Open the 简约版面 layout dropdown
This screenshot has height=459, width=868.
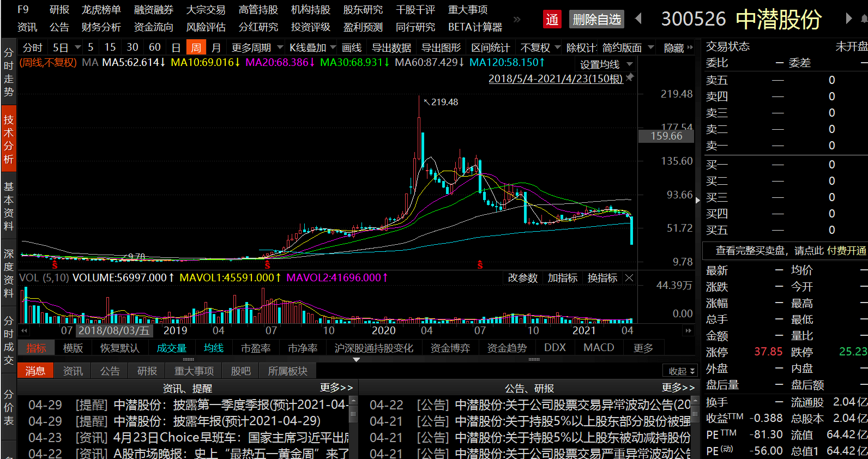(651, 47)
